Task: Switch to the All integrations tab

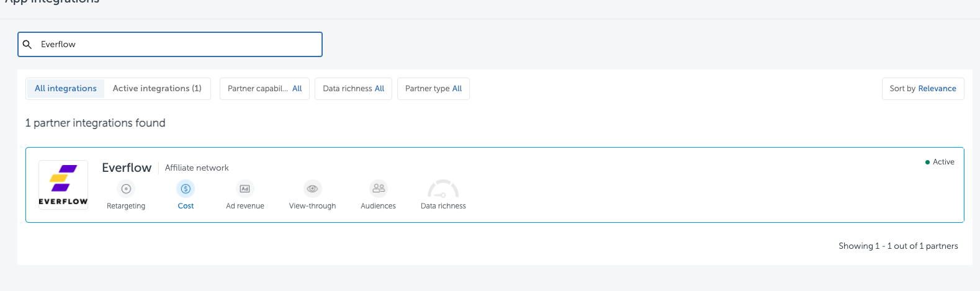Action: 66,89
